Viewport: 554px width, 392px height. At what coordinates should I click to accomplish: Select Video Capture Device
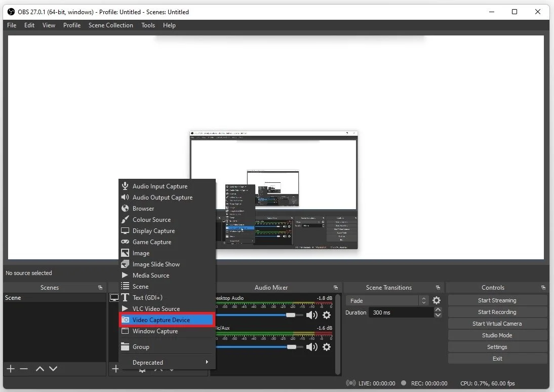point(167,320)
